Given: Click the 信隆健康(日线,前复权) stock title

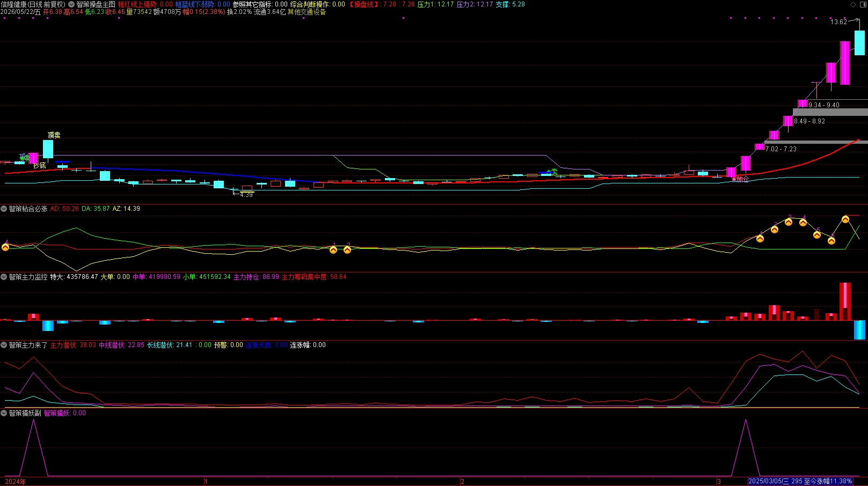Looking at the screenshot, I should pos(33,4).
